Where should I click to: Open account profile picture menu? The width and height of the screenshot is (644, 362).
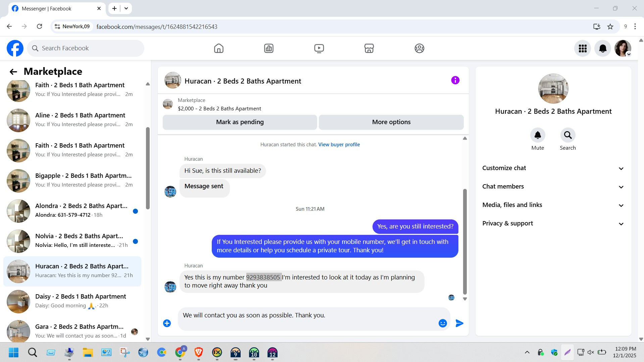click(623, 48)
